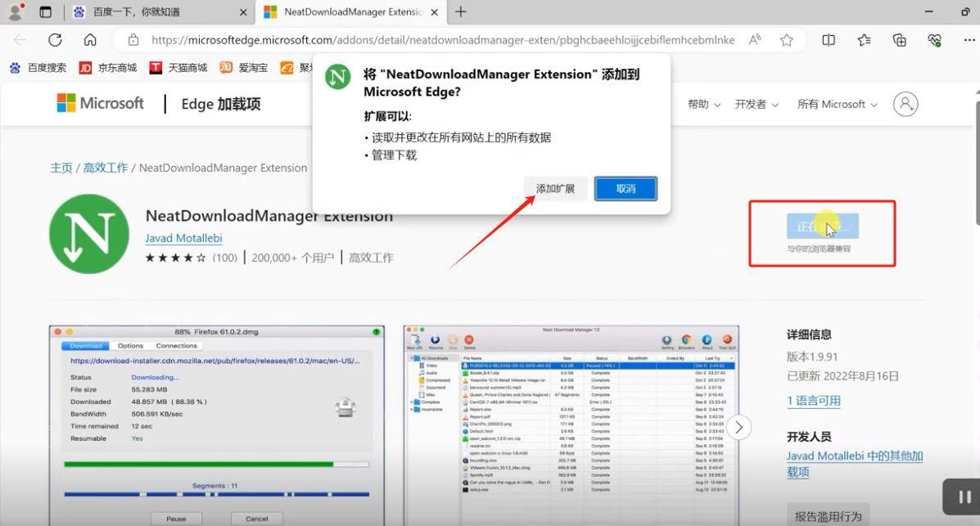Open the Firefox download progress screenshot
This screenshot has height=526, width=980.
click(217, 425)
